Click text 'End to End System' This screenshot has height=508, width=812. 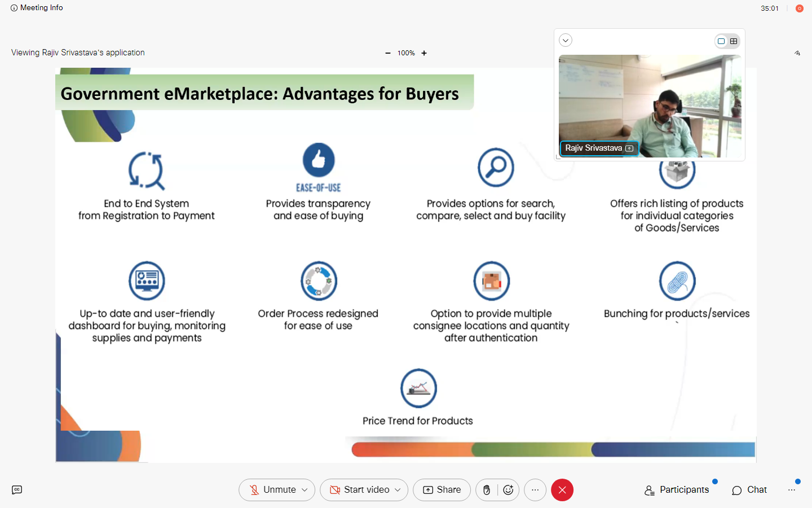147,204
